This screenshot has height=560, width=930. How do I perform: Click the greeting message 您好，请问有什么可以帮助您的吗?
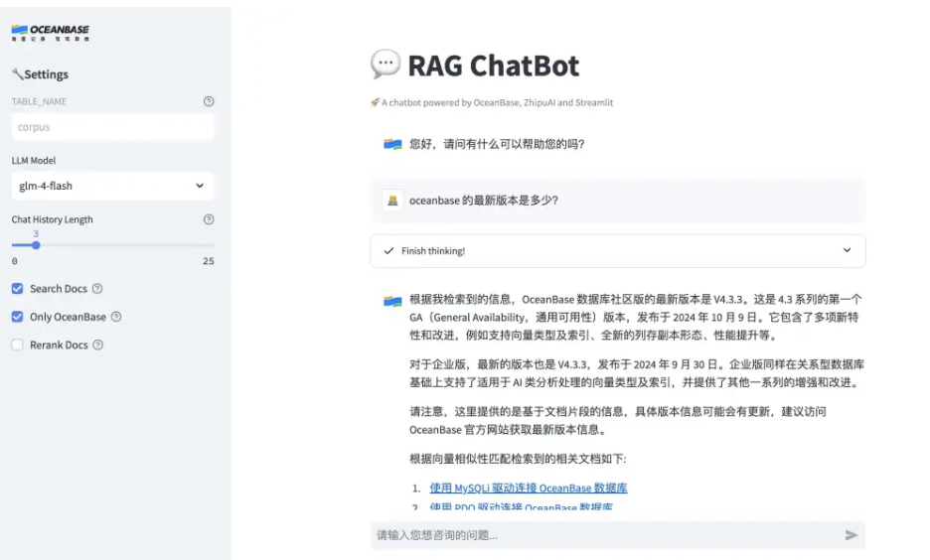[x=497, y=144]
